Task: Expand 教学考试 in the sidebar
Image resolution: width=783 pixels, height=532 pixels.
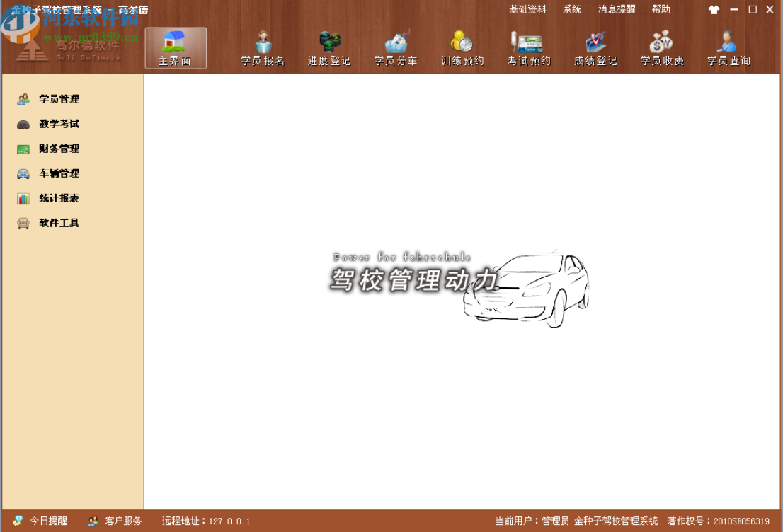Action: [x=59, y=124]
